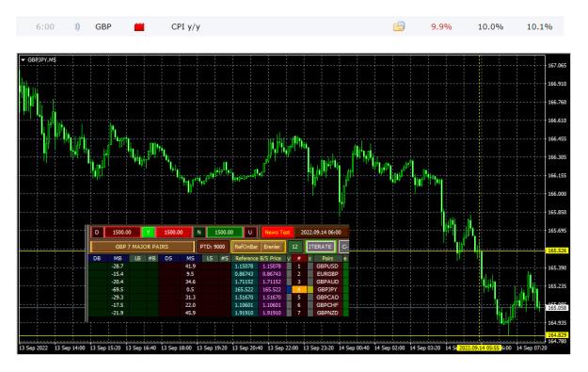Click the MB column header
This screenshot has height=372, width=588.
coord(118,258)
